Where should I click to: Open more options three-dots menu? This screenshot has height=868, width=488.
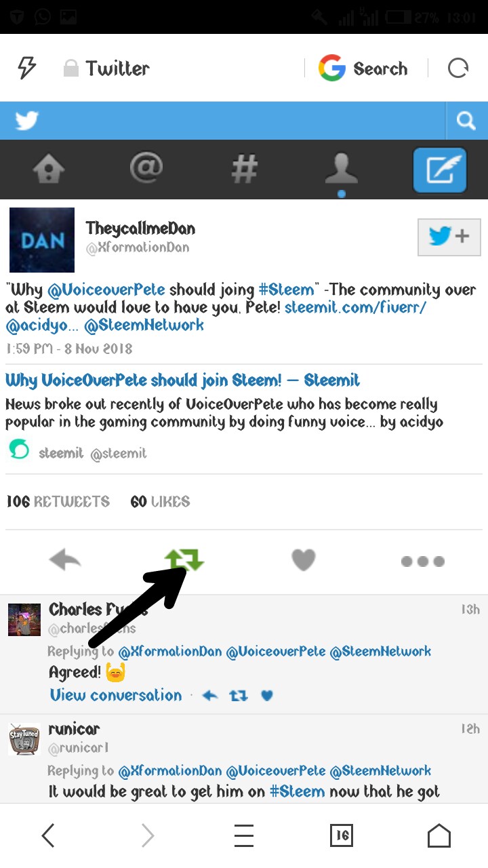(x=422, y=561)
